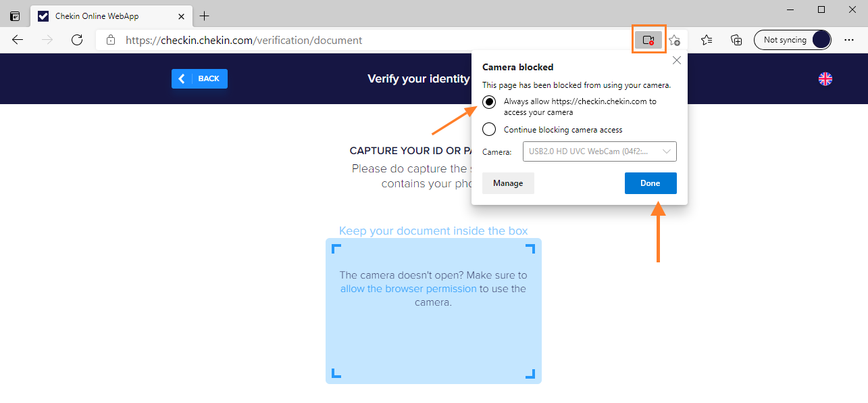Click the Done button in camera popup
The width and height of the screenshot is (868, 403).
(650, 183)
